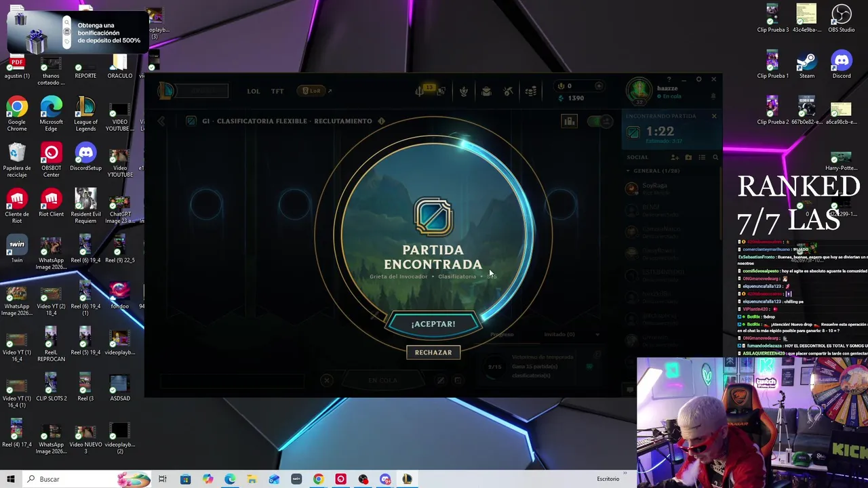The height and width of the screenshot is (488, 868).
Task: Open the Collection icon in League header
Action: pyautogui.click(x=486, y=91)
